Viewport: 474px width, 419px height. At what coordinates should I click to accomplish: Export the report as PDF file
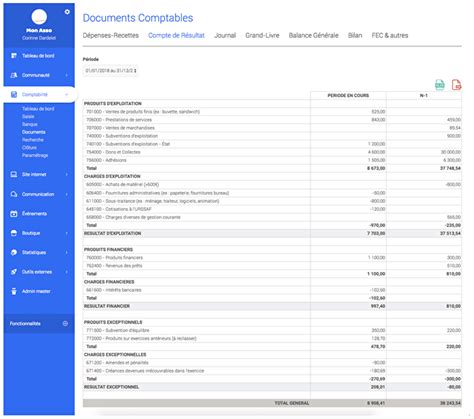pyautogui.click(x=456, y=85)
